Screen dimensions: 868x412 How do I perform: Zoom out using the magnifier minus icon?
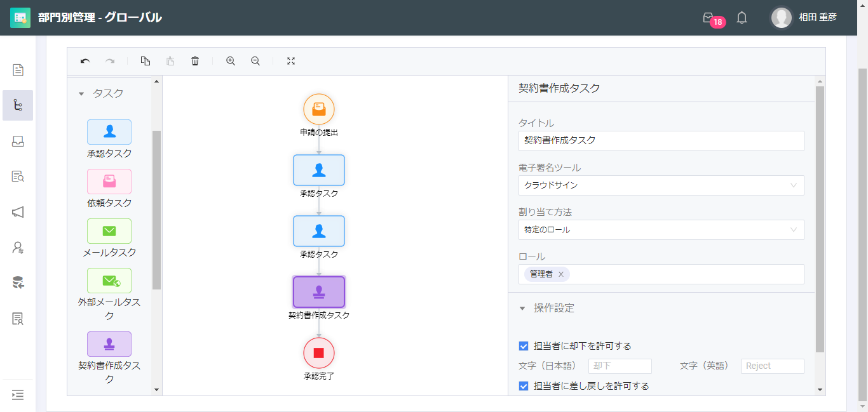click(x=255, y=61)
